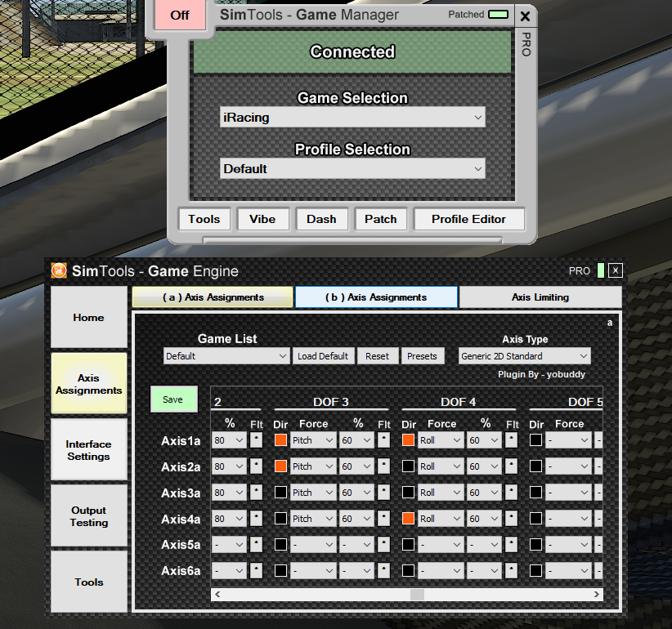
Task: Click the Load Default button
Action: [323, 356]
